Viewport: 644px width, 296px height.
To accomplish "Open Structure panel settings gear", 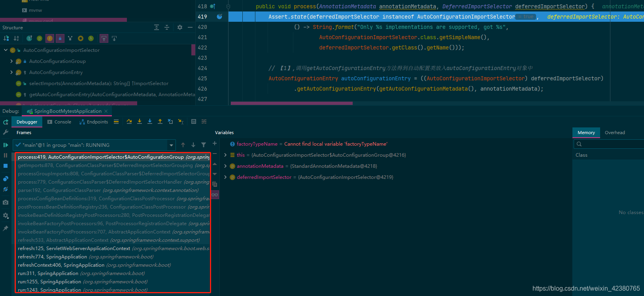I will tap(180, 27).
